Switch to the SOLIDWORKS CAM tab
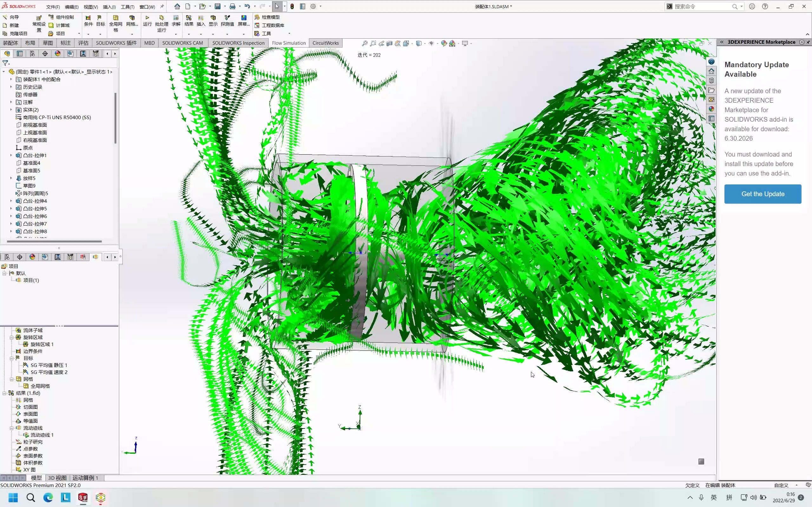This screenshot has width=812, height=507. click(182, 43)
